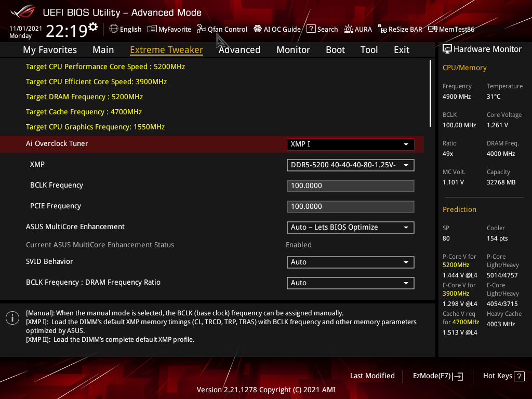The width and height of the screenshot is (532, 399).
Task: Click the CPU/Memory section heading
Action: click(464, 68)
